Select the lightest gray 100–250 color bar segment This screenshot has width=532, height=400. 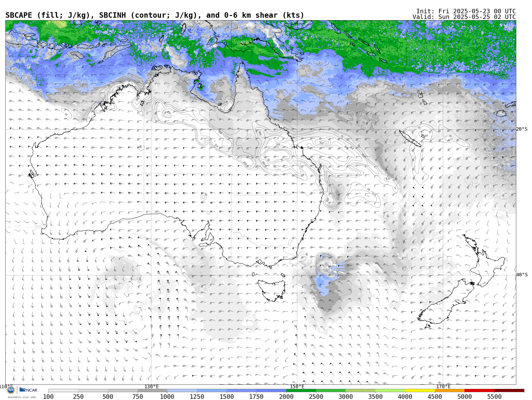[63, 391]
